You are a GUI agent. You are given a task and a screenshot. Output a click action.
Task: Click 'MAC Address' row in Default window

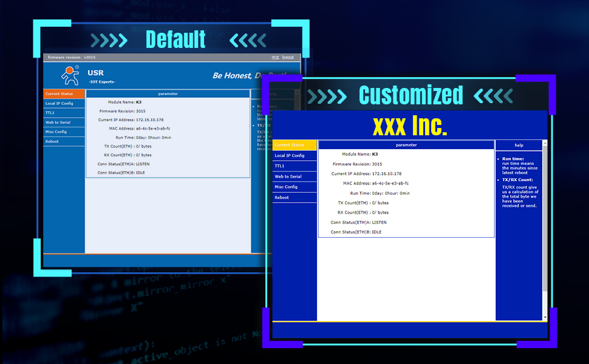point(140,129)
